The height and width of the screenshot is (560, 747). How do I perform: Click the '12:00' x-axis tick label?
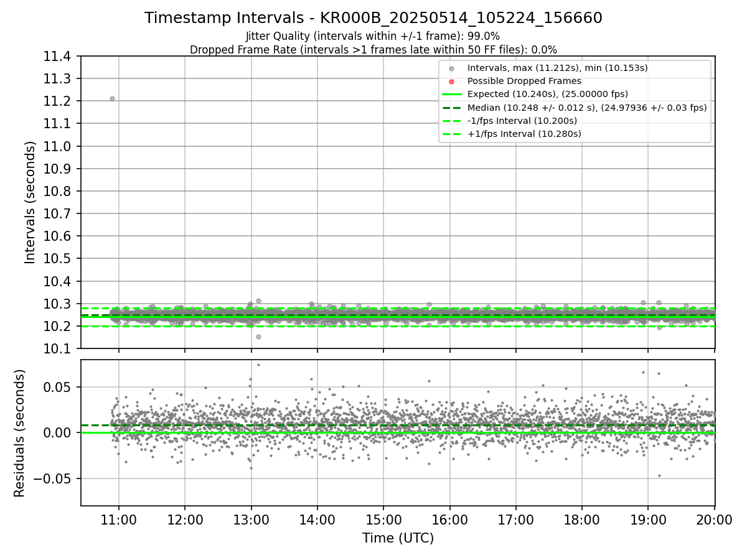pyautogui.click(x=185, y=519)
